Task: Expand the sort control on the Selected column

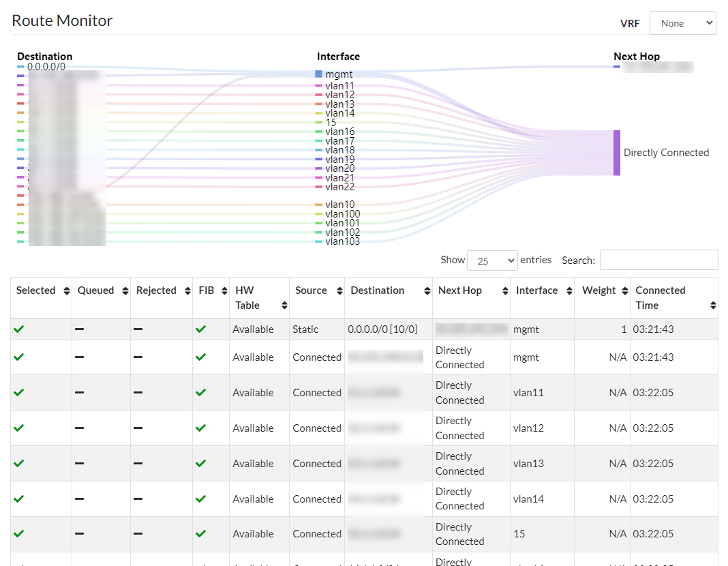Action: pos(67,291)
